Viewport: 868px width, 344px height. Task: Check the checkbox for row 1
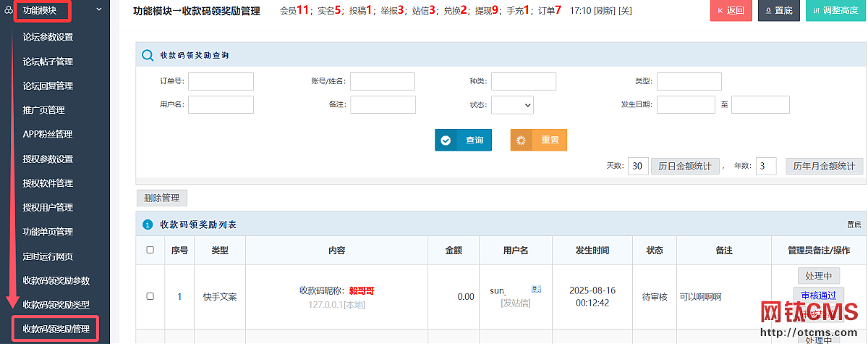[150, 296]
